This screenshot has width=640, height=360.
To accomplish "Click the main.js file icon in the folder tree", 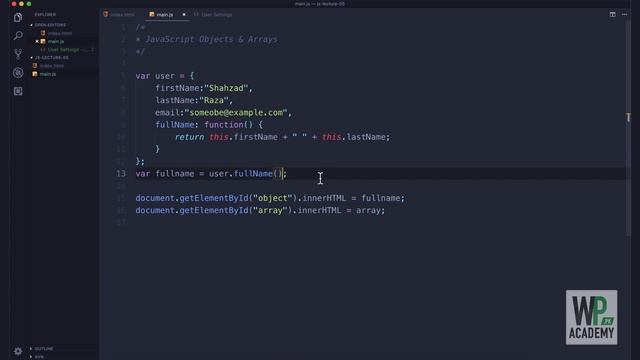I will [35, 74].
